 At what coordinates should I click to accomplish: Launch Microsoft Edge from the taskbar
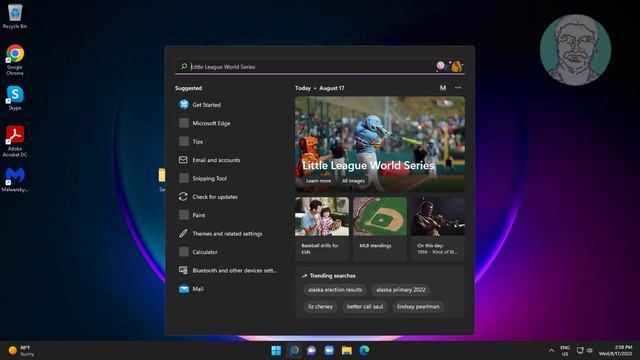tap(364, 350)
